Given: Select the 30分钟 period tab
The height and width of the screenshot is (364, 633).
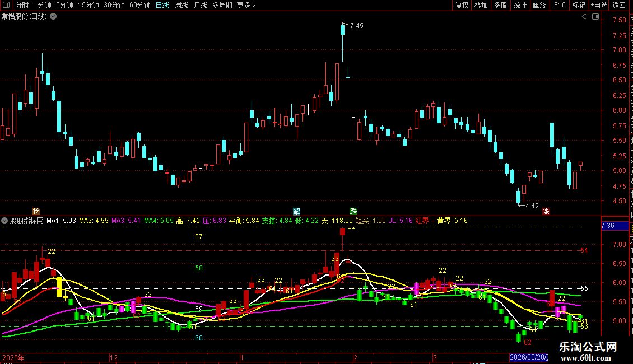Looking at the screenshot, I should pyautogui.click(x=114, y=5).
